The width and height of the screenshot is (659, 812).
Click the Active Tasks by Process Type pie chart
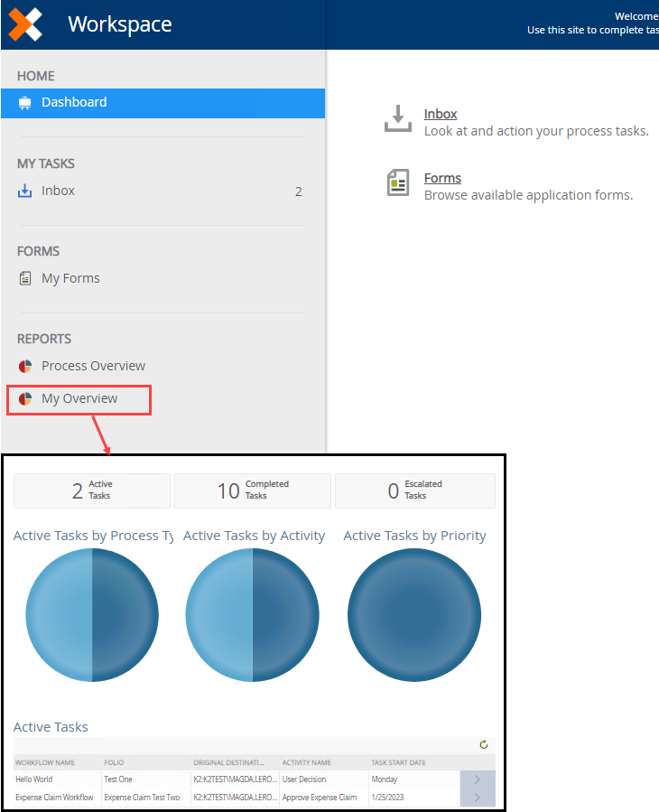[x=92, y=615]
